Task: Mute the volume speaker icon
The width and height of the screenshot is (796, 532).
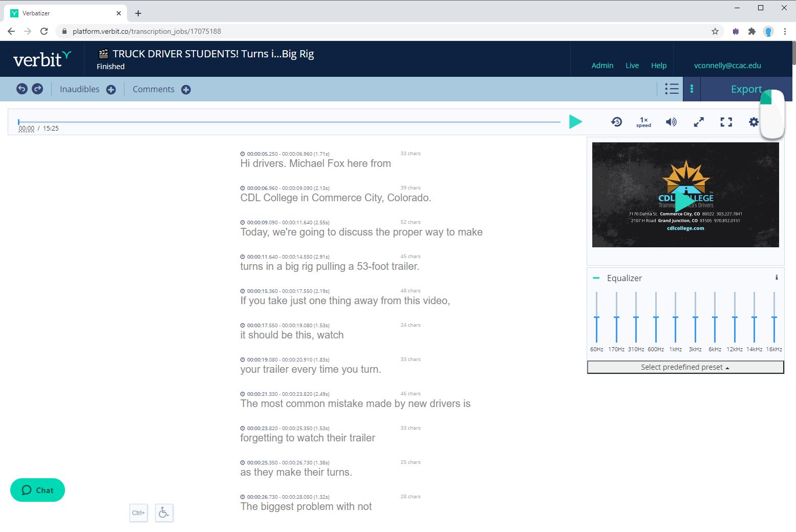Action: tap(671, 122)
